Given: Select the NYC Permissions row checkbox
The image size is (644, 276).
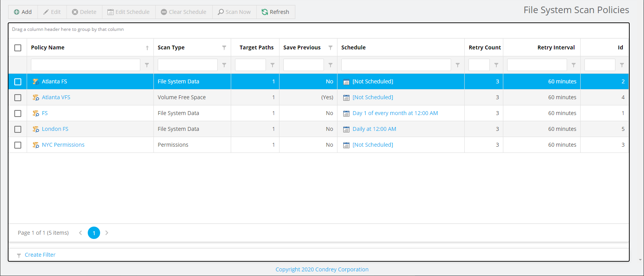Looking at the screenshot, I should point(18,145).
